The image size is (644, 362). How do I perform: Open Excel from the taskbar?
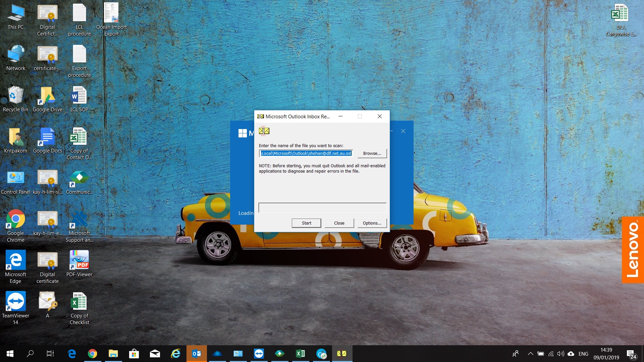click(x=300, y=354)
